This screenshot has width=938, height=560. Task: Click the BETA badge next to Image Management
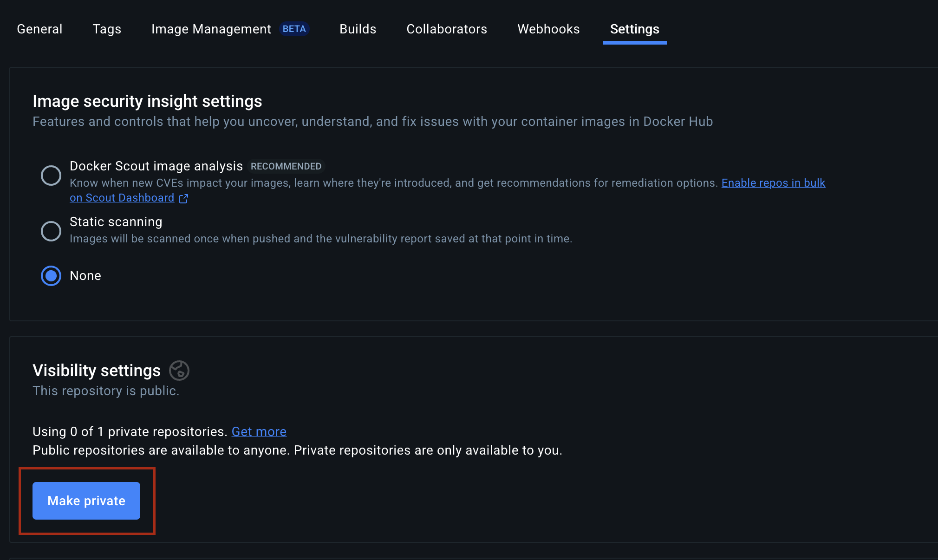(294, 29)
